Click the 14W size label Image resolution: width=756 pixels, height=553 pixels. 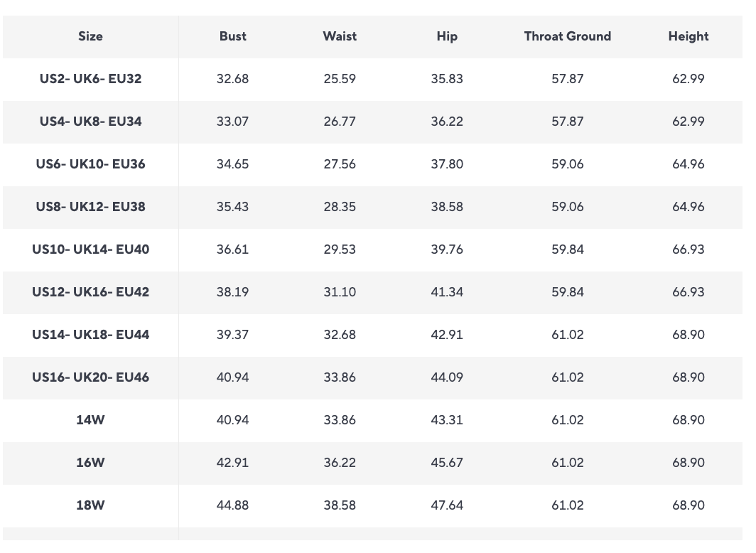90,420
